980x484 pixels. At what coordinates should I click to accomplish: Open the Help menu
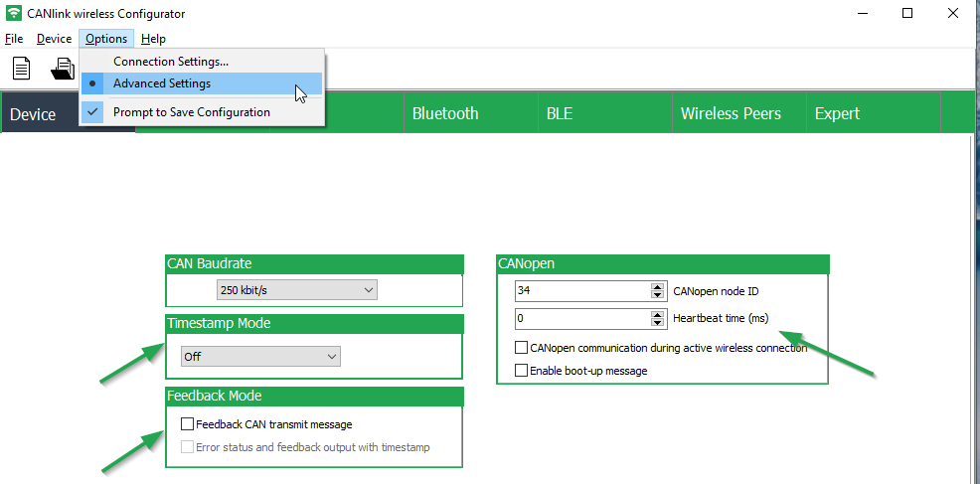pos(153,39)
